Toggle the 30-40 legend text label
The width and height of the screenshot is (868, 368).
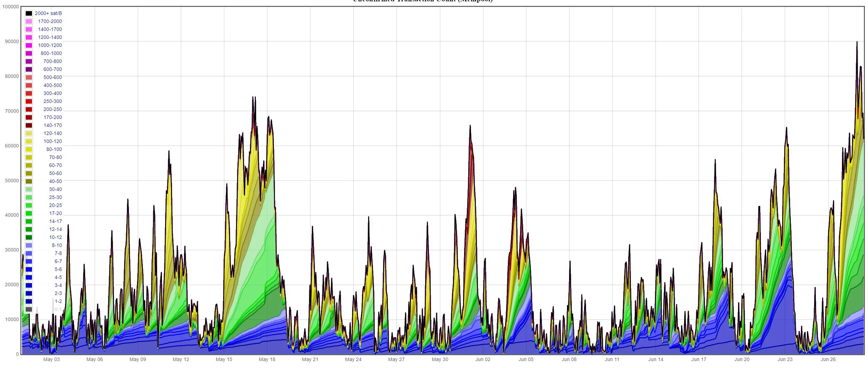point(55,189)
